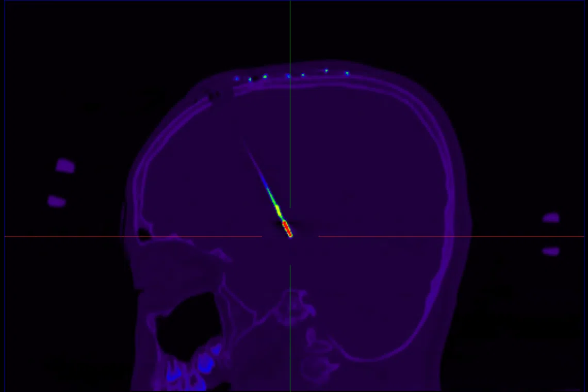Select the upper-right purple marker outside the skull
Image resolution: width=588 pixels, height=392 pixels.
[x=551, y=218]
